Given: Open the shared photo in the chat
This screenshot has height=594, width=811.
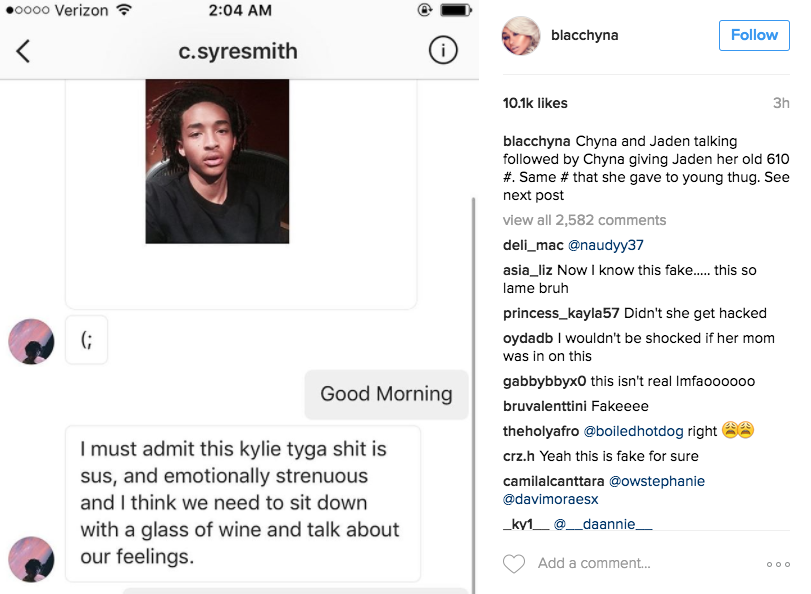Looking at the screenshot, I should pyautogui.click(x=217, y=161).
